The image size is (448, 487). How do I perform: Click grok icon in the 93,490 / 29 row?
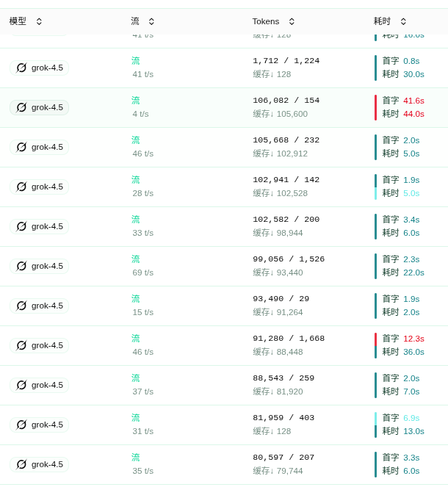coord(21,306)
